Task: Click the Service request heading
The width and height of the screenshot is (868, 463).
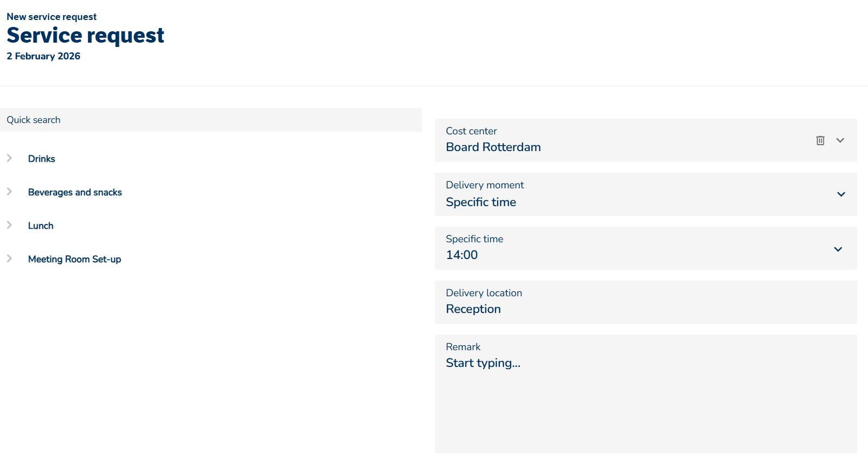Action: (x=85, y=36)
